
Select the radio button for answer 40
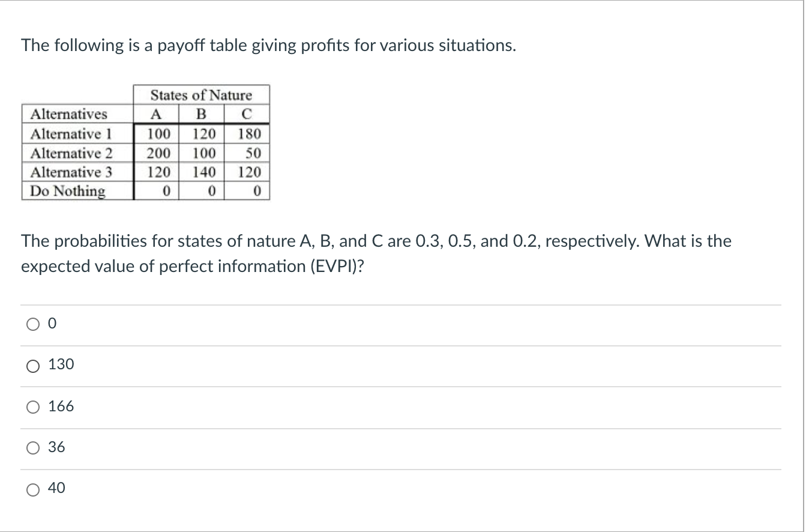[32, 489]
